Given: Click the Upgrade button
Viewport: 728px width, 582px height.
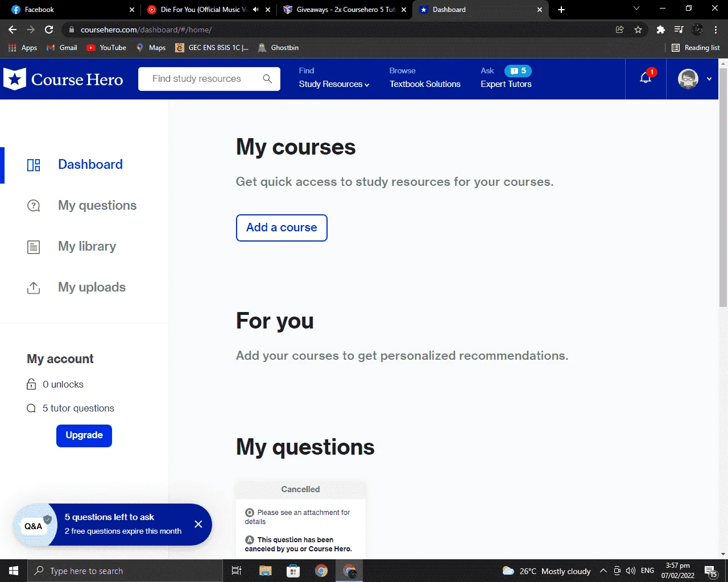Looking at the screenshot, I should coord(84,436).
